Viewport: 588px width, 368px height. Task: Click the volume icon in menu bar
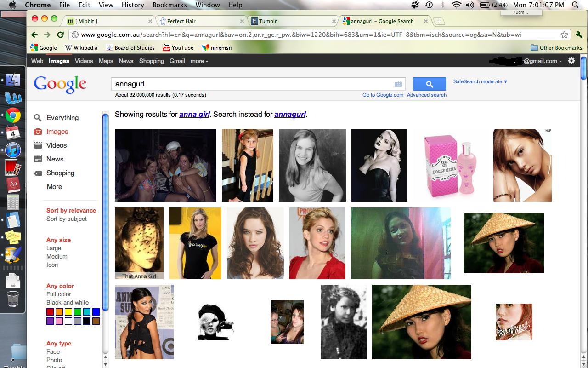(x=469, y=5)
